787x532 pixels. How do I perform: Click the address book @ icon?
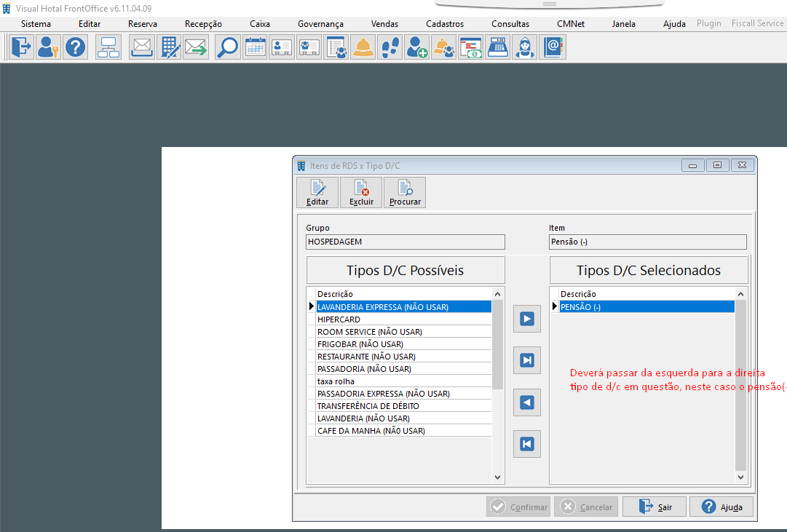(553, 47)
